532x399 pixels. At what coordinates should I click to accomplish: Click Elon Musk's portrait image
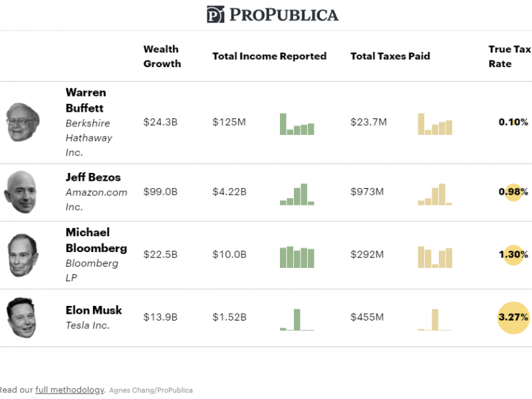click(x=21, y=318)
